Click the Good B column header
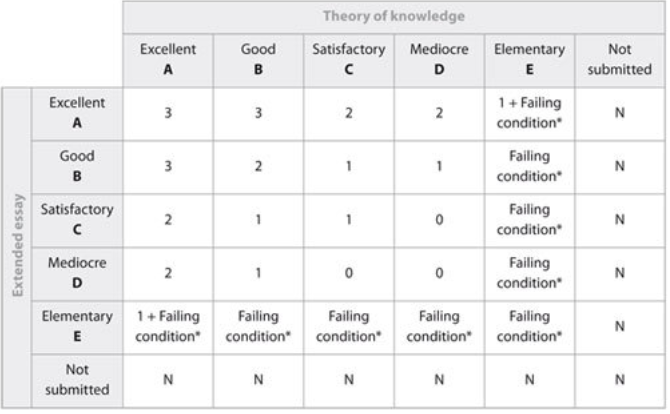 (258, 60)
